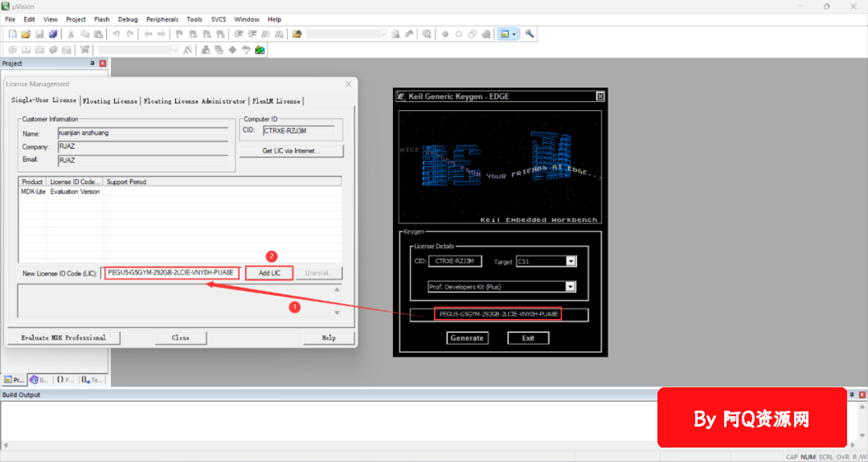This screenshot has width=868, height=462.
Task: Open Options for Target wand icon
Action: coord(187,50)
